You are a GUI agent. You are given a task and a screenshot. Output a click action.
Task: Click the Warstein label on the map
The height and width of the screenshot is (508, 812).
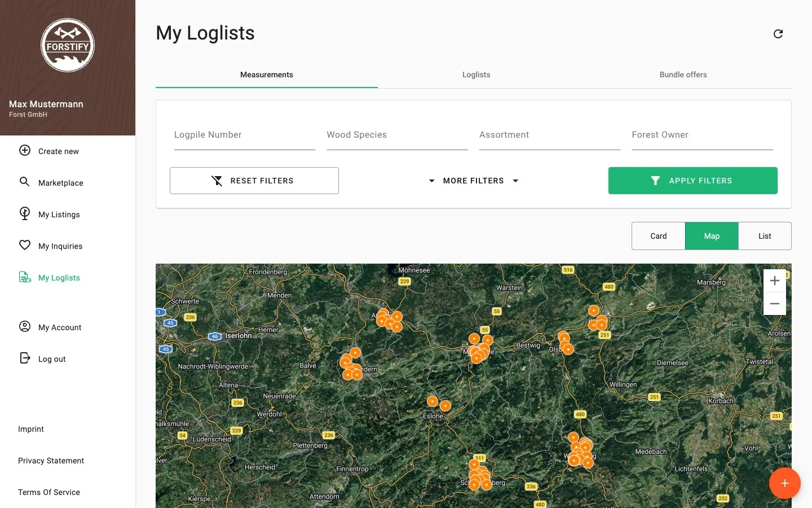point(509,287)
